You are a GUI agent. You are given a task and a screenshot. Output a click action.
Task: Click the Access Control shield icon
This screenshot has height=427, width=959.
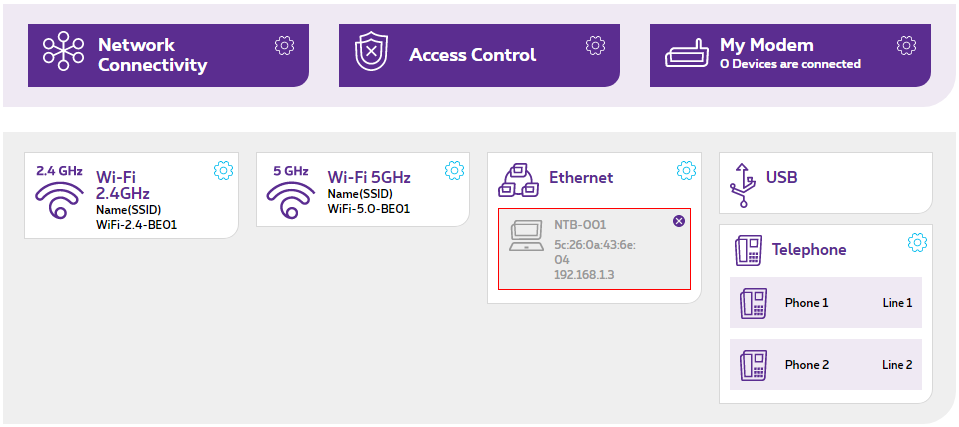[371, 55]
